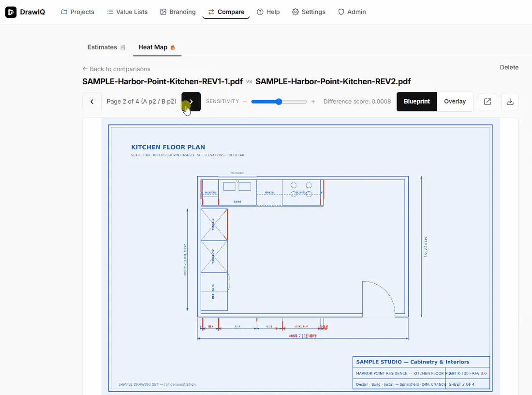Click the Page 2 of 4 indicator

pyautogui.click(x=142, y=102)
